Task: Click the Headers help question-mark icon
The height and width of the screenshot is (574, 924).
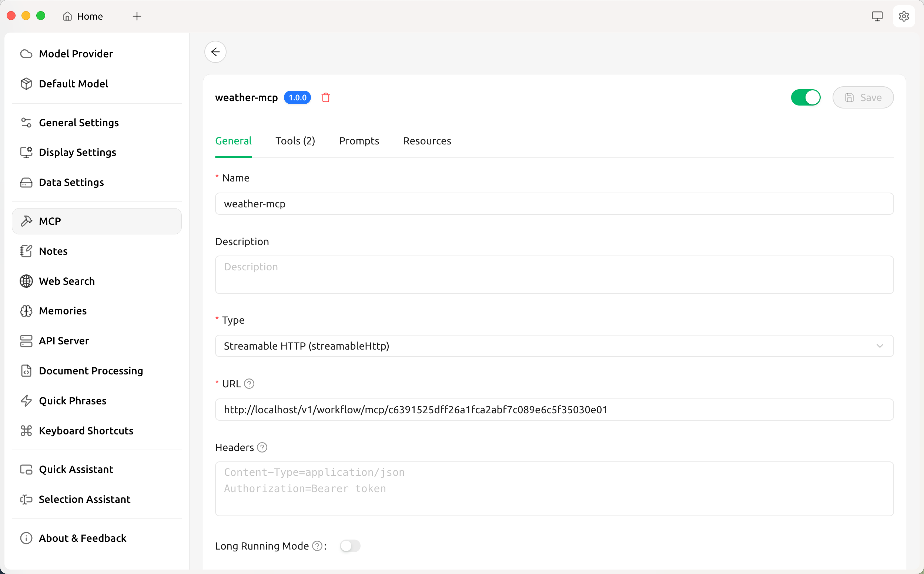Action: [x=262, y=448]
